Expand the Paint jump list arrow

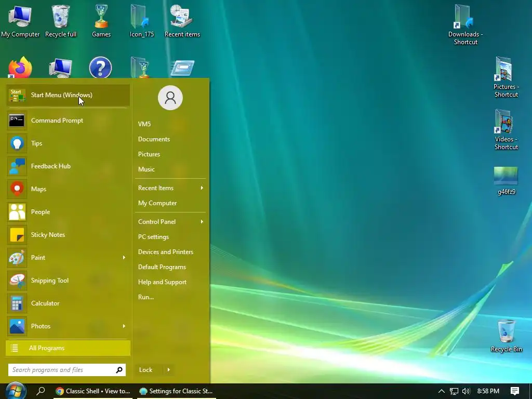click(124, 258)
